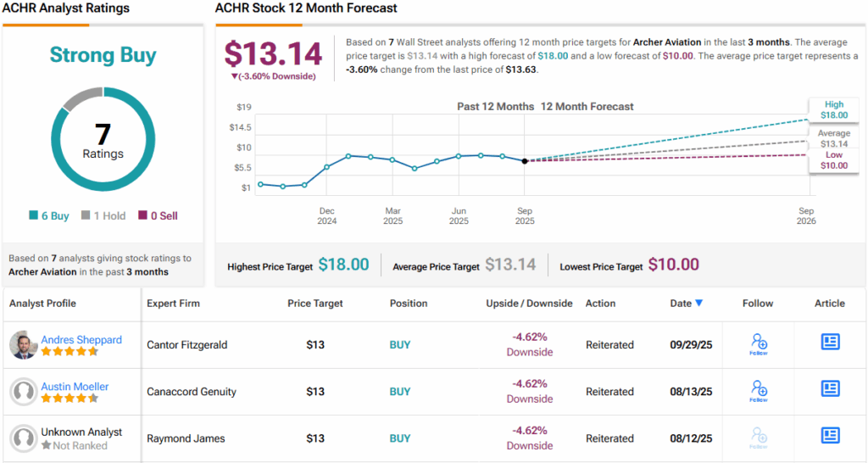Click the High $18.00 forecast label

(834, 109)
